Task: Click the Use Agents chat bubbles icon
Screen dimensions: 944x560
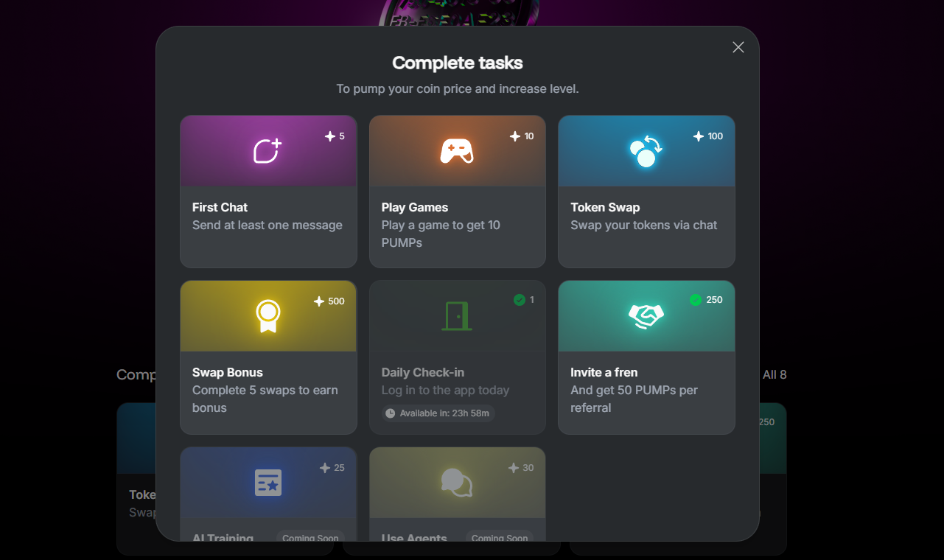Action: [x=457, y=483]
